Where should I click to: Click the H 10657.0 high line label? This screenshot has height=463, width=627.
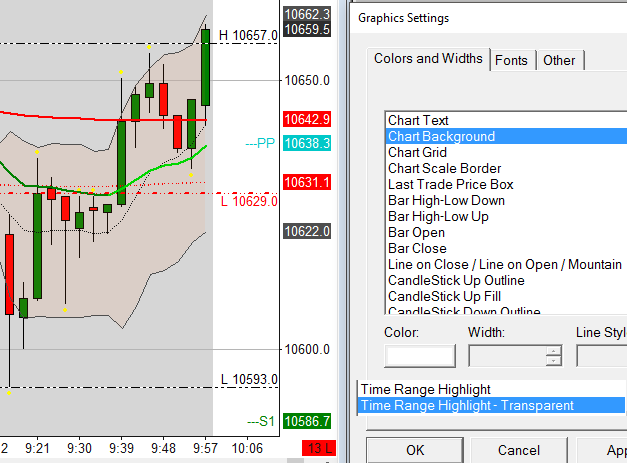[248, 35]
